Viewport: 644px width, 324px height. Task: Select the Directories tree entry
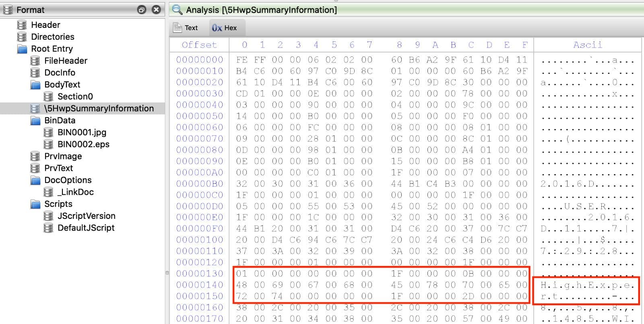pyautogui.click(x=53, y=37)
